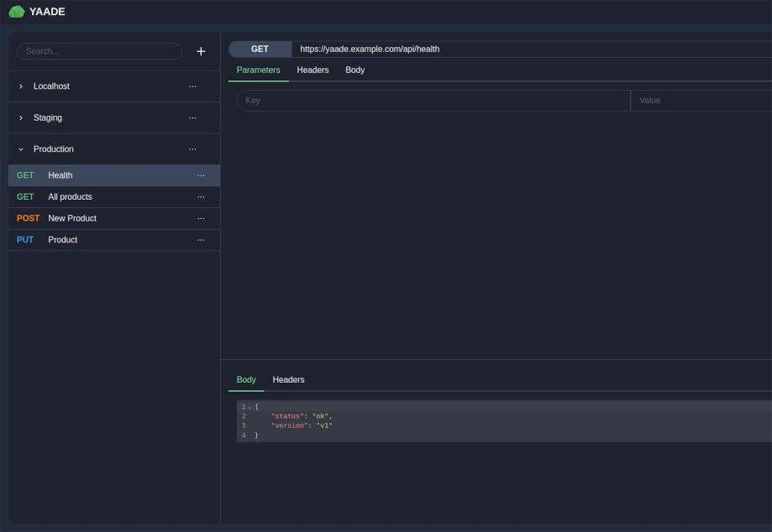Select the POST New Product request
The width and height of the screenshot is (772, 532).
coord(114,219)
